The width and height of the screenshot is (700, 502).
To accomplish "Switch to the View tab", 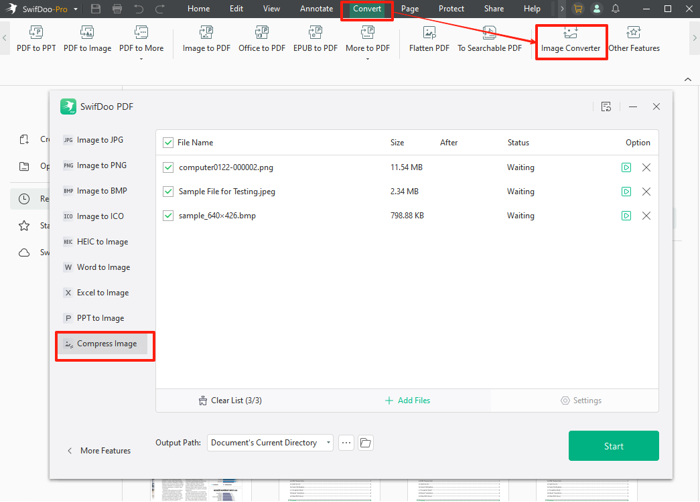I will tap(271, 8).
